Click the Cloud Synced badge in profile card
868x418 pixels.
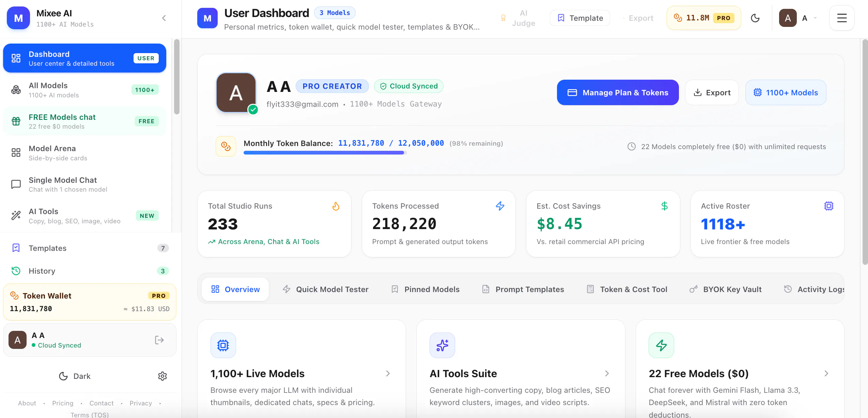pos(409,86)
